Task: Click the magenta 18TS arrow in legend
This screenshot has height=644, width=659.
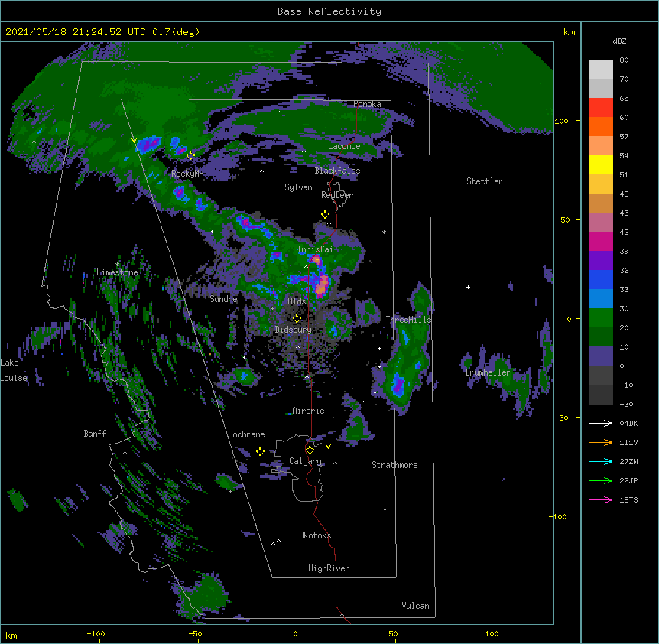Action: [601, 499]
